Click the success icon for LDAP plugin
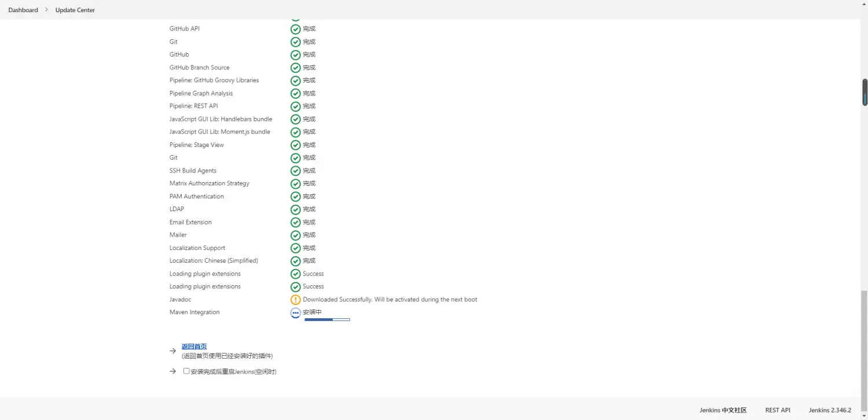 (x=295, y=209)
